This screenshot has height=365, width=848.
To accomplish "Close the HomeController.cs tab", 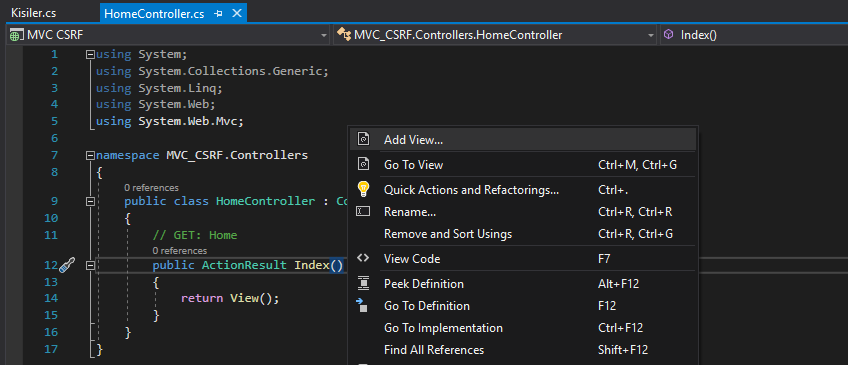I will [236, 14].
